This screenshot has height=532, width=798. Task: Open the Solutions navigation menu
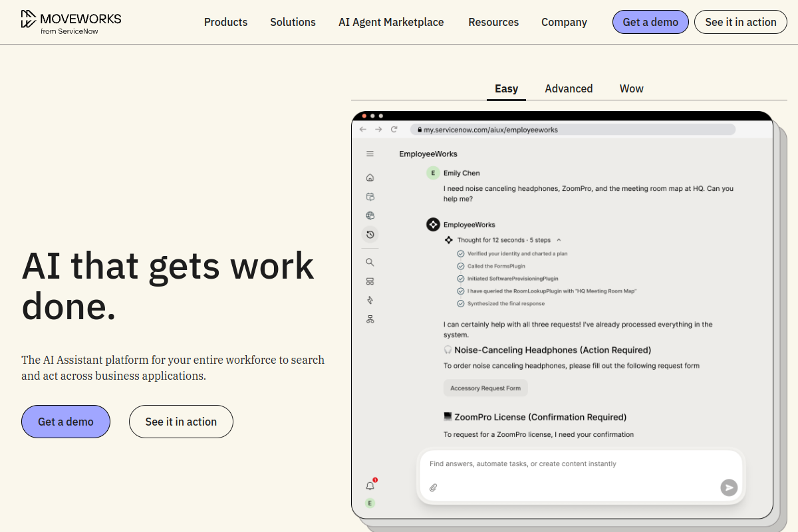click(x=293, y=22)
